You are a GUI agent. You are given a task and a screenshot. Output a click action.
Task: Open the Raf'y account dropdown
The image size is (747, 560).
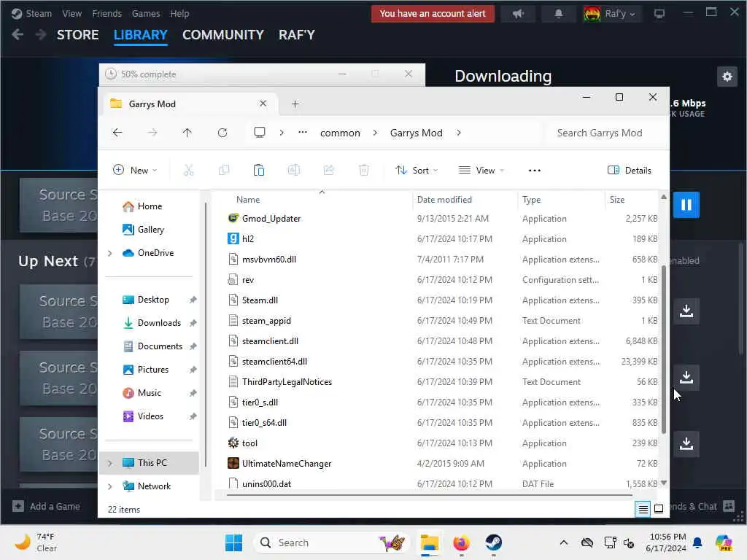pos(612,14)
